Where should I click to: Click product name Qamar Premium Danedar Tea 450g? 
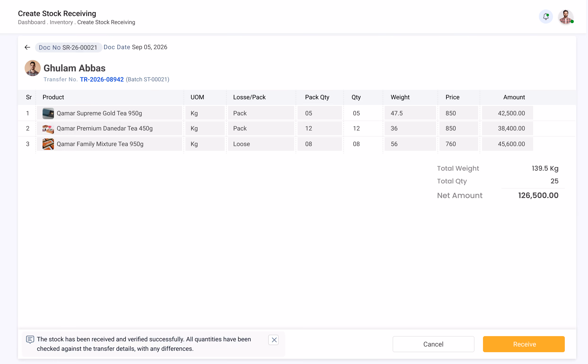105,128
